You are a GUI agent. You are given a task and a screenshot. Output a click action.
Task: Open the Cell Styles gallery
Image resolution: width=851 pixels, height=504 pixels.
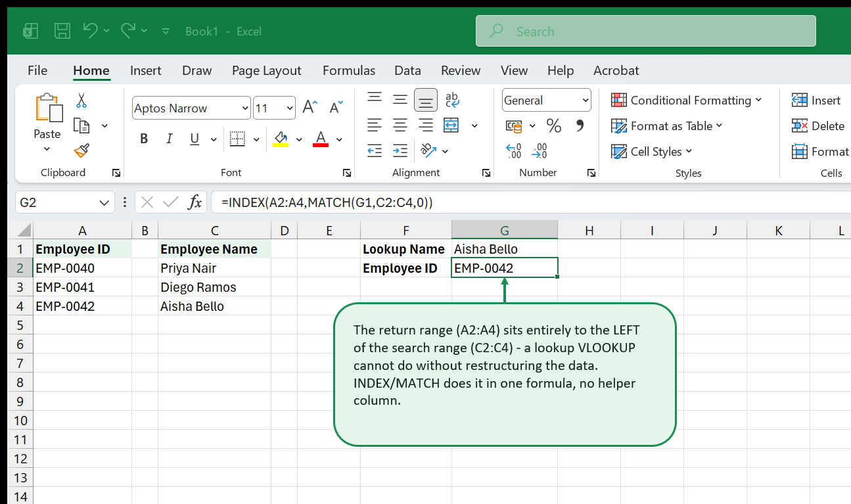tap(652, 151)
